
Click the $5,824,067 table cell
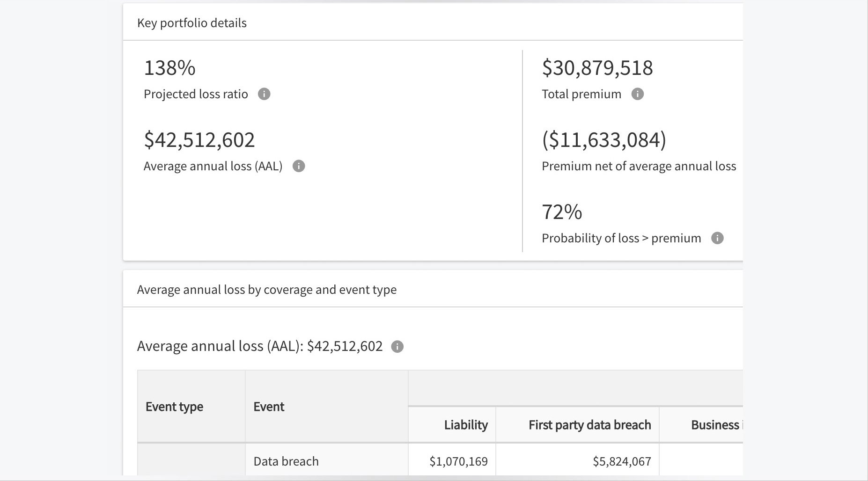(621, 461)
